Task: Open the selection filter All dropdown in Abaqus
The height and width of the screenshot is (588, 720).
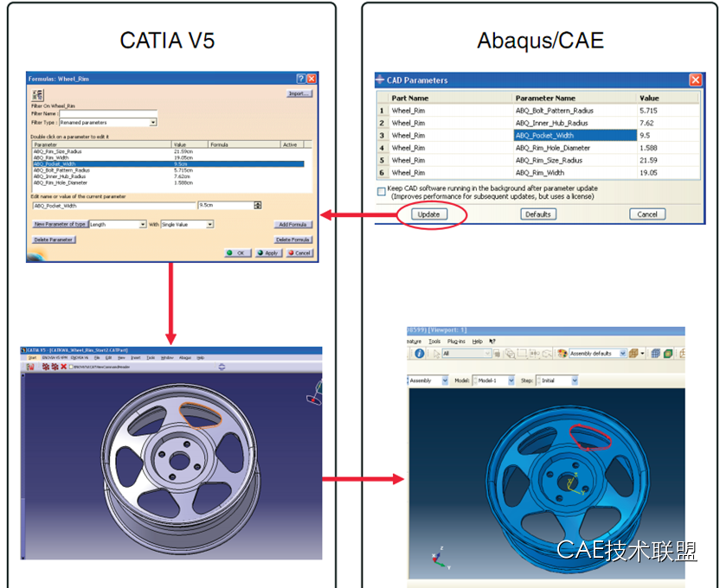Action: [x=487, y=353]
